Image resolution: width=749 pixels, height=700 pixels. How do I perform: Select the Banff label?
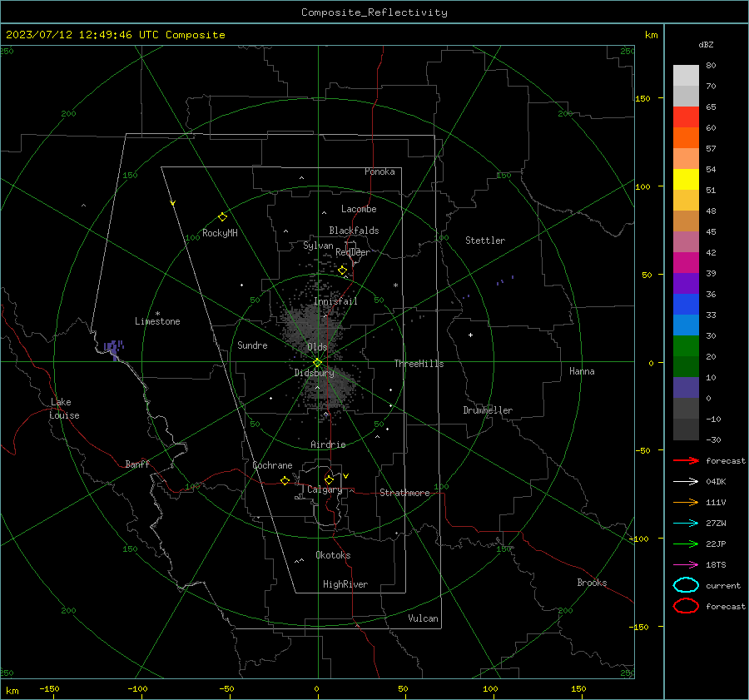click(137, 464)
